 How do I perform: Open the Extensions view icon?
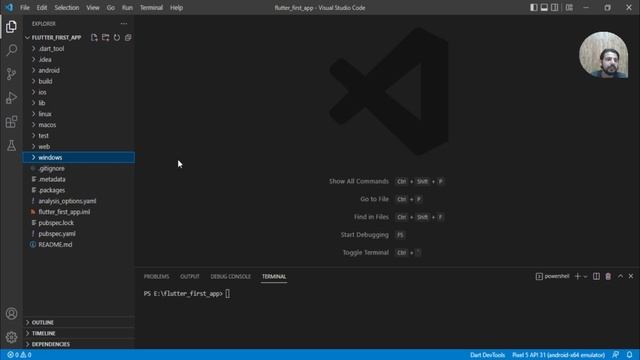point(11,121)
